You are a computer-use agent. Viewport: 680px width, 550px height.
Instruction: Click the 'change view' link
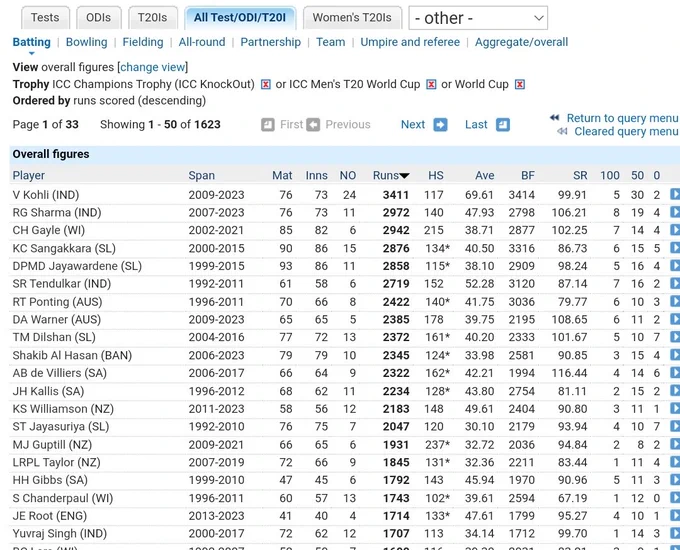(152, 67)
